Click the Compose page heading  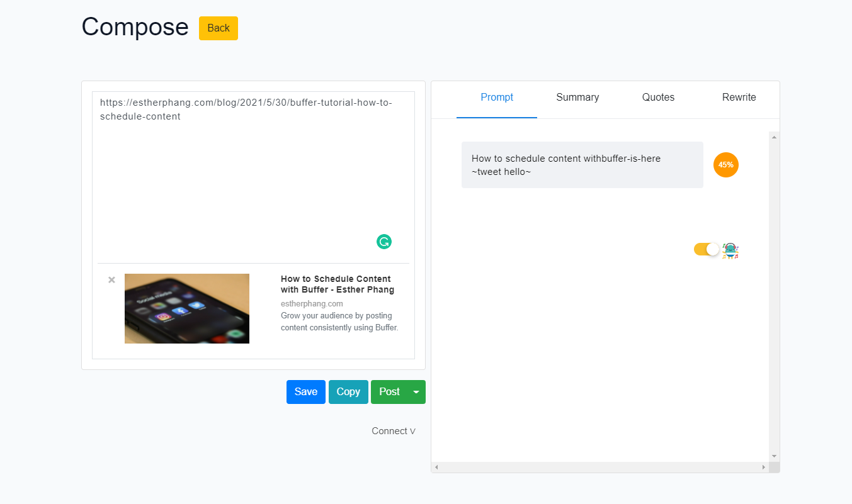[x=135, y=27]
